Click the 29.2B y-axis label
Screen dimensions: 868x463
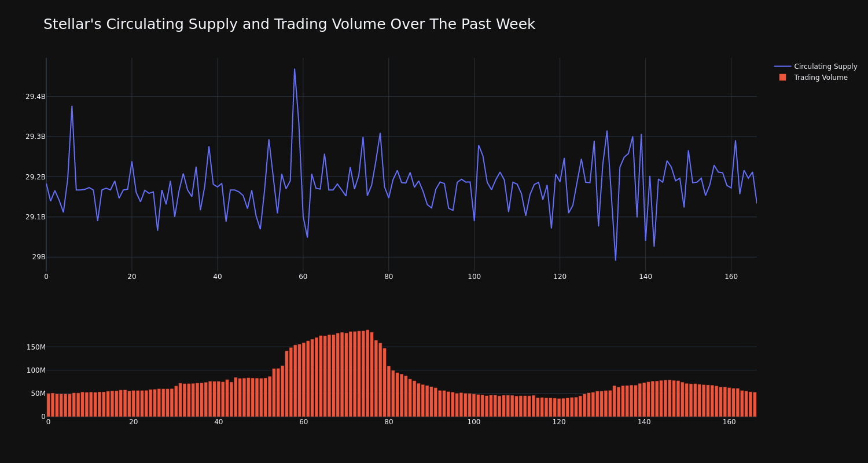click(35, 177)
